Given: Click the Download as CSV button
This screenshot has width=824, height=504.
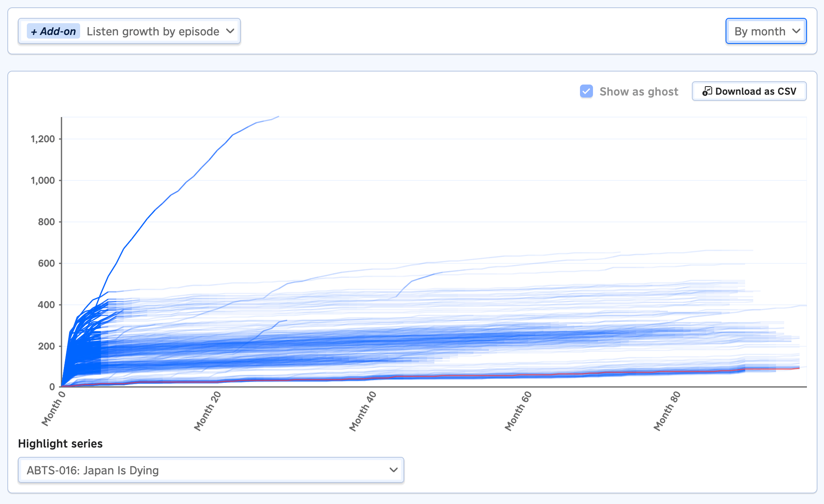Looking at the screenshot, I should (749, 91).
